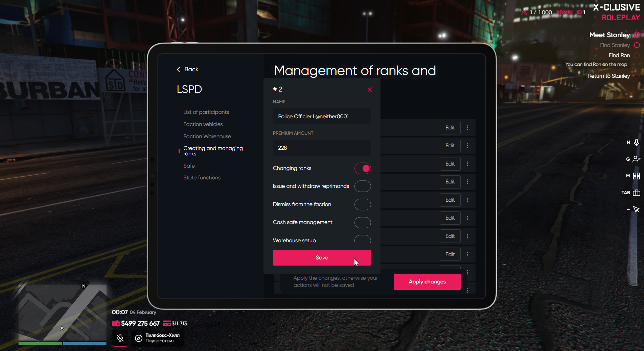Click Edit on the second rank row
Viewport: 644px width, 351px height.
click(450, 146)
